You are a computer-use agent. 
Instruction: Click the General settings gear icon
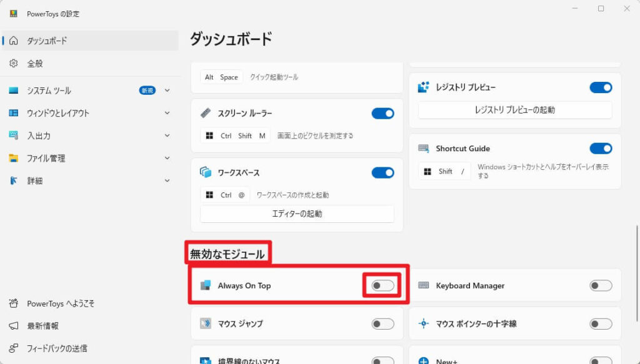click(x=14, y=63)
